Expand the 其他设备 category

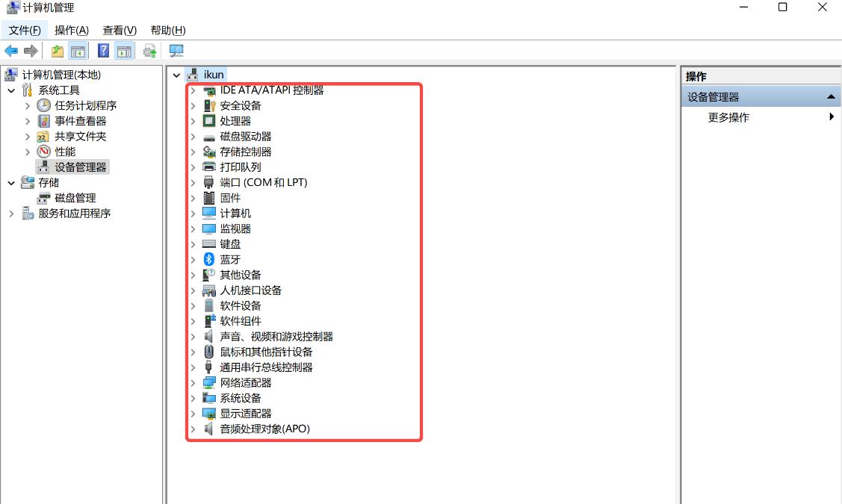[x=194, y=275]
